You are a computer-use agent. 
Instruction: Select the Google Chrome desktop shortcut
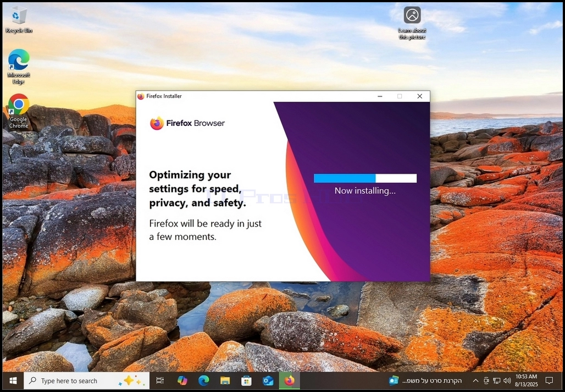tap(19, 111)
